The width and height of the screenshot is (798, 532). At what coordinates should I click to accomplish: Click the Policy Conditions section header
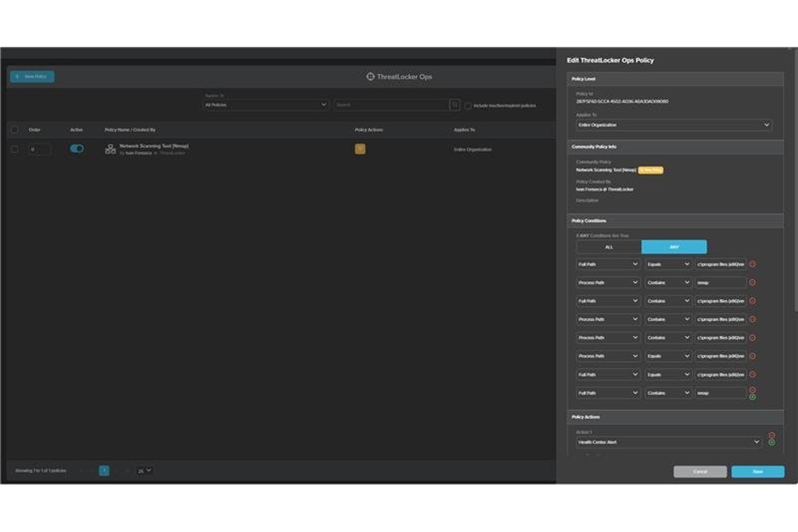point(675,220)
